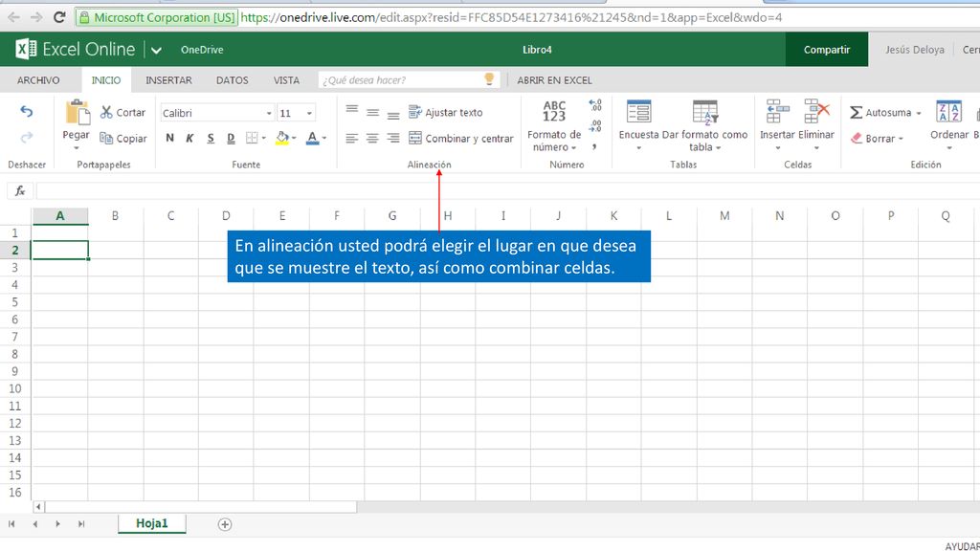Align text to middle vertically
The image size is (980, 551).
point(372,113)
